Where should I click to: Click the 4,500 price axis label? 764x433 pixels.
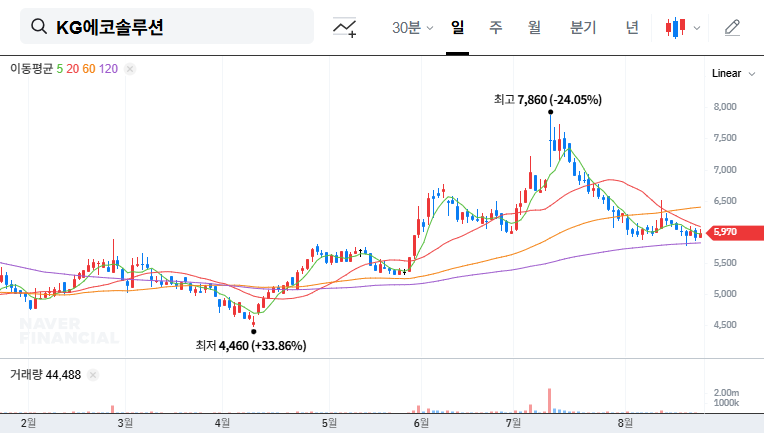point(725,325)
